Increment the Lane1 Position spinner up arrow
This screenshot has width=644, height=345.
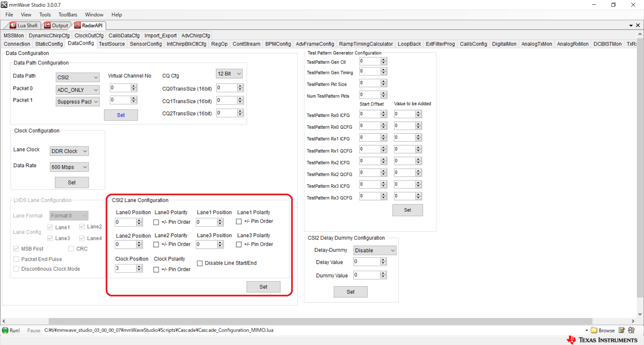pos(220,220)
